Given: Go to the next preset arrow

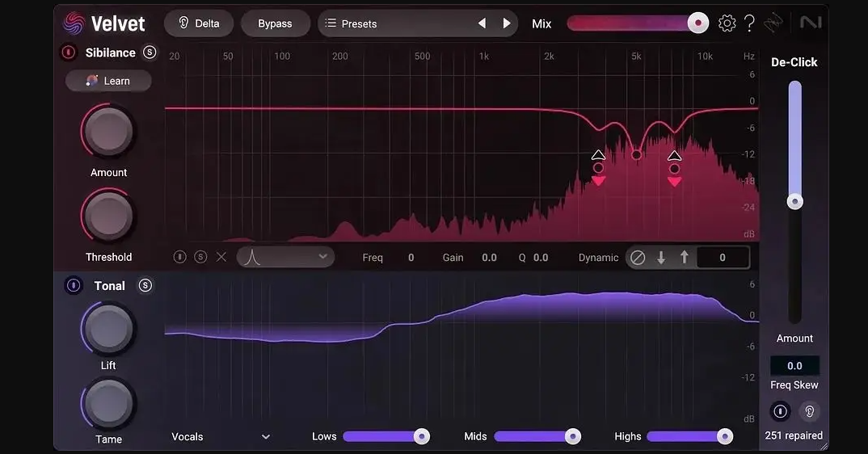Looking at the screenshot, I should [x=506, y=23].
